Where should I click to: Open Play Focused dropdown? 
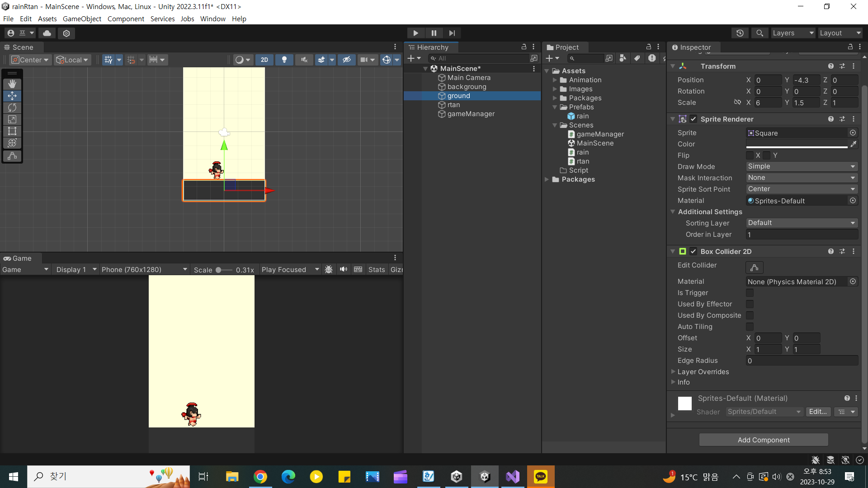(290, 270)
